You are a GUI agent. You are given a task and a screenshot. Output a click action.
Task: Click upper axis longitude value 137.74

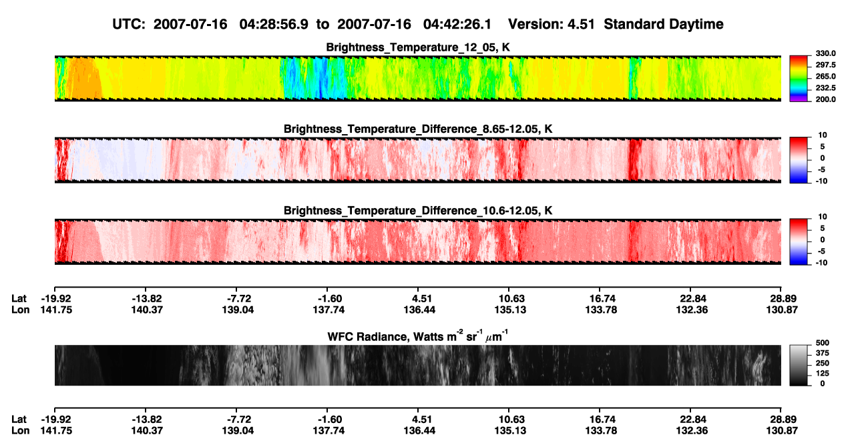click(x=330, y=310)
